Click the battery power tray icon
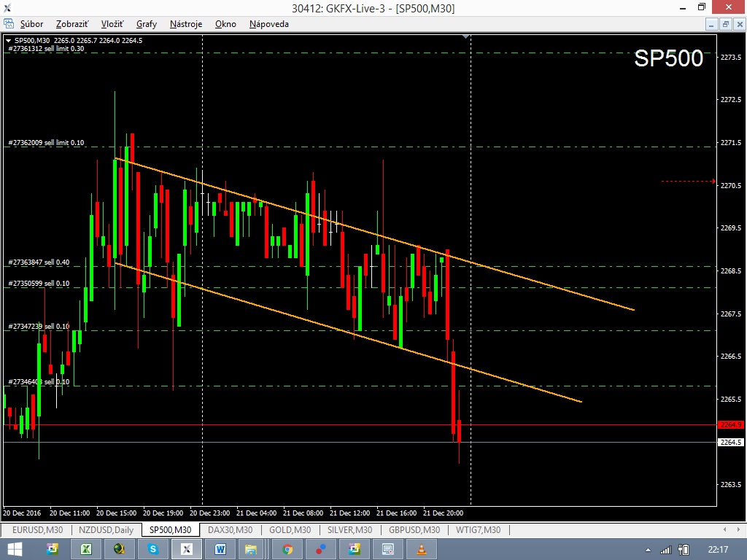 pos(684,550)
